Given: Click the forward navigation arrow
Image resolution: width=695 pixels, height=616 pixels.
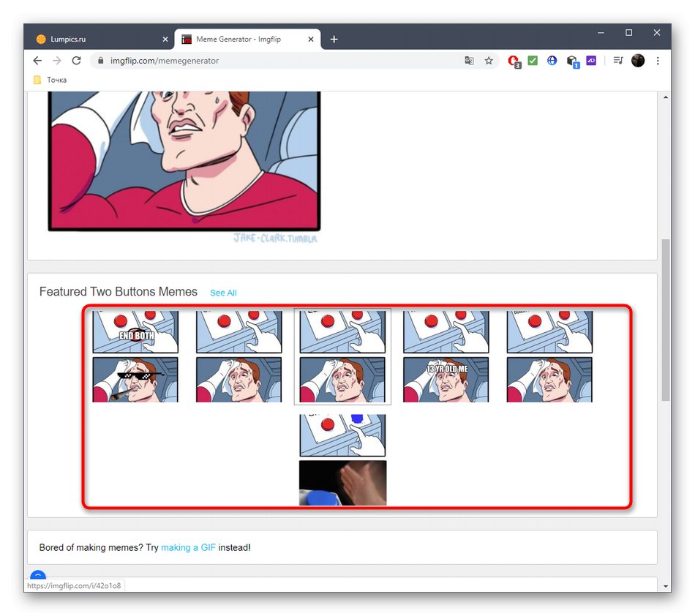Looking at the screenshot, I should pyautogui.click(x=57, y=61).
